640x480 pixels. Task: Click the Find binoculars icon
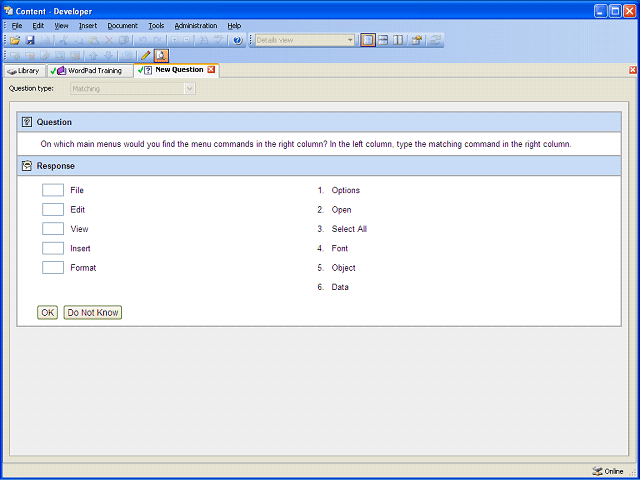coord(205,40)
